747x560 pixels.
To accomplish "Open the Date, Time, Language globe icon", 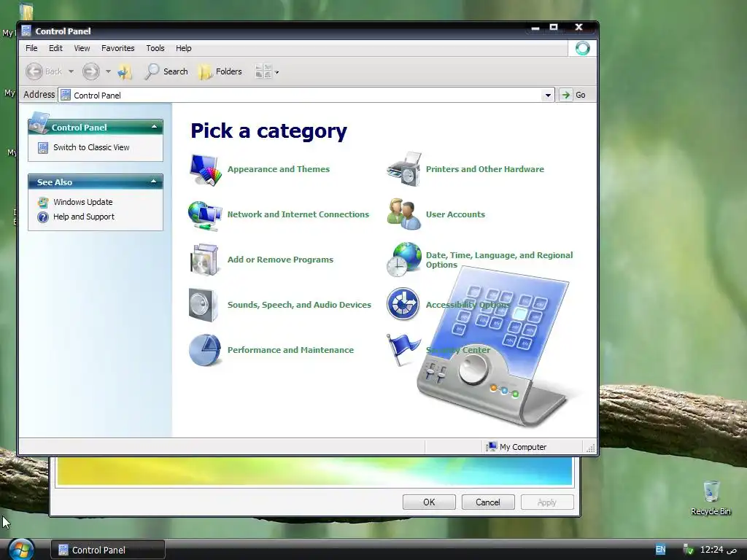I will tap(404, 260).
